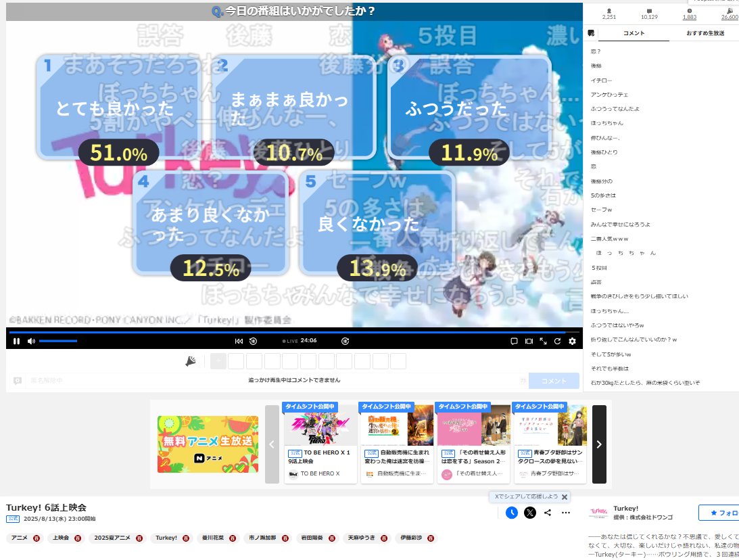
Task: Click the アニメ tag
Action: coord(20,538)
